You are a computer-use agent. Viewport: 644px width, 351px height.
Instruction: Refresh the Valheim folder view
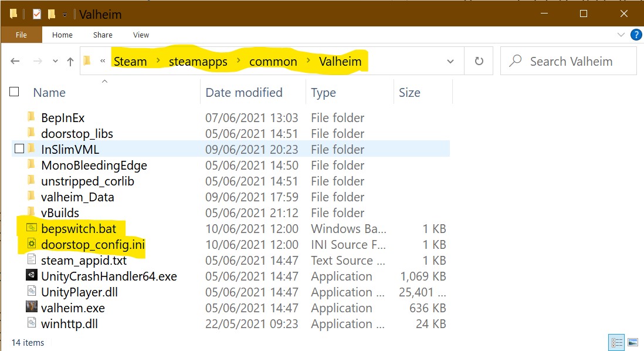479,61
